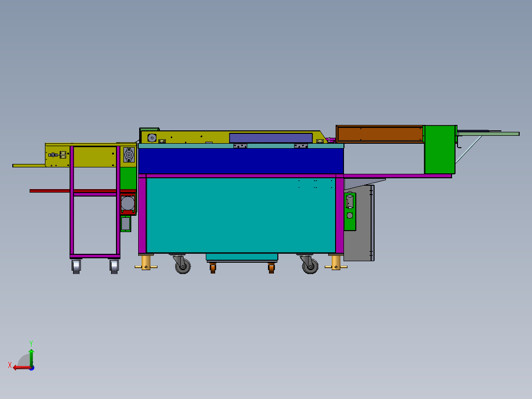
Task: Pick the olive top cover of the main unit
Action: [193, 137]
